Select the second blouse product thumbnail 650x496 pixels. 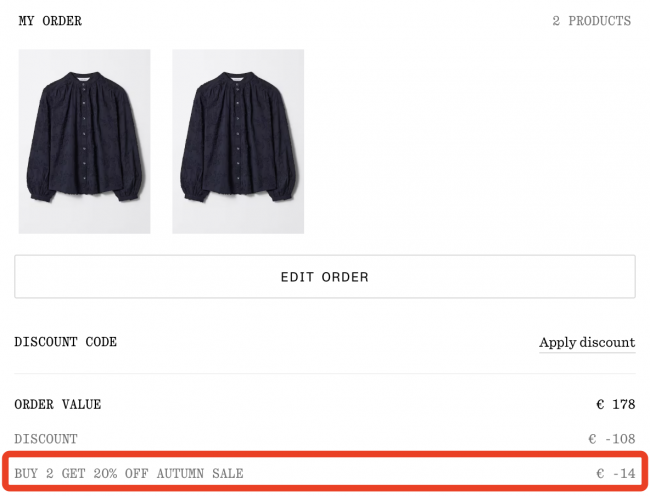point(238,141)
